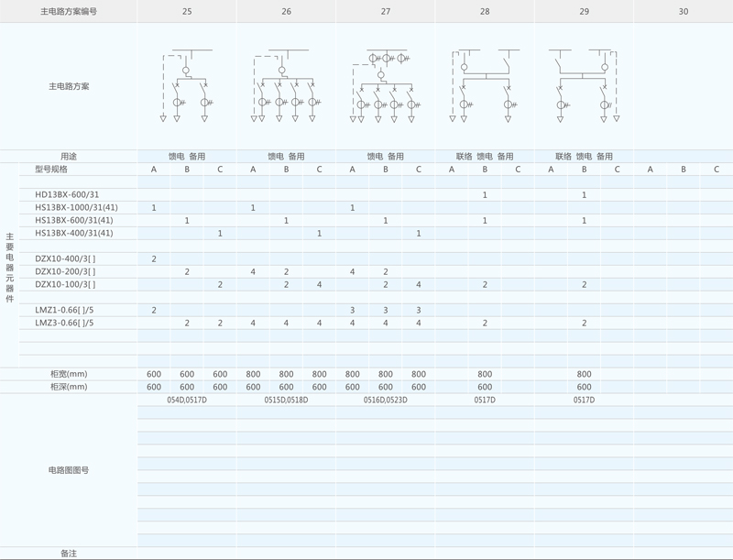Click drawing number 0515D,0518D
The height and width of the screenshot is (560, 733).
point(286,401)
